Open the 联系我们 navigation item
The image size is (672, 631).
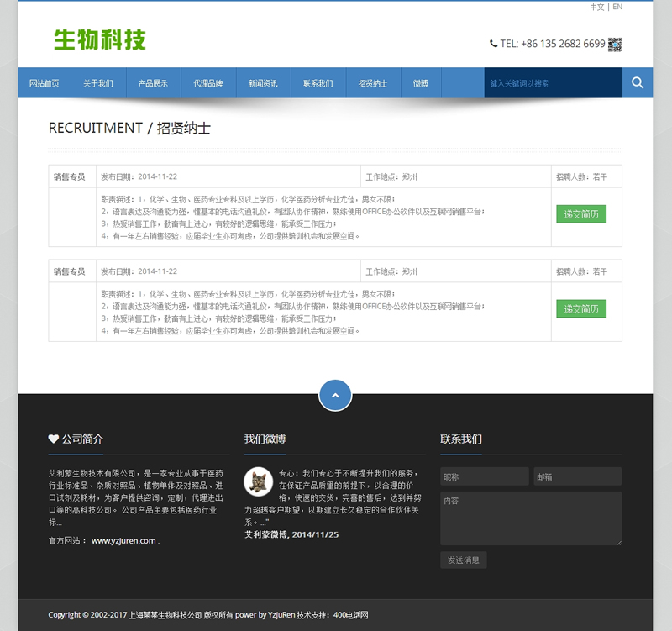[318, 83]
